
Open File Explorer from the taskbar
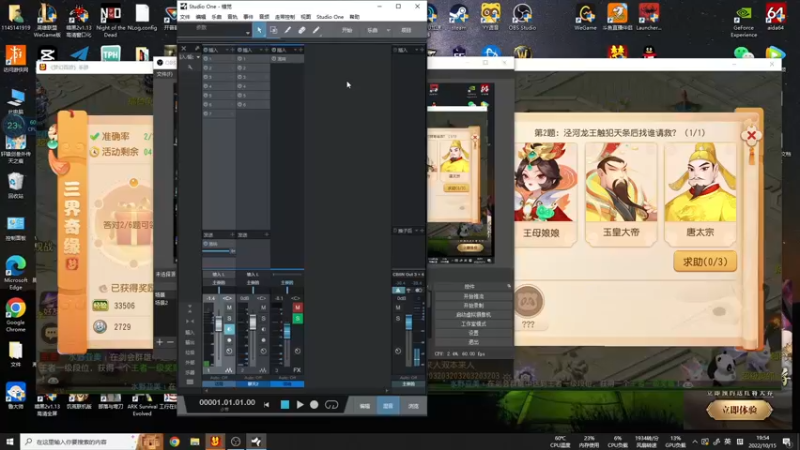(x=195, y=441)
